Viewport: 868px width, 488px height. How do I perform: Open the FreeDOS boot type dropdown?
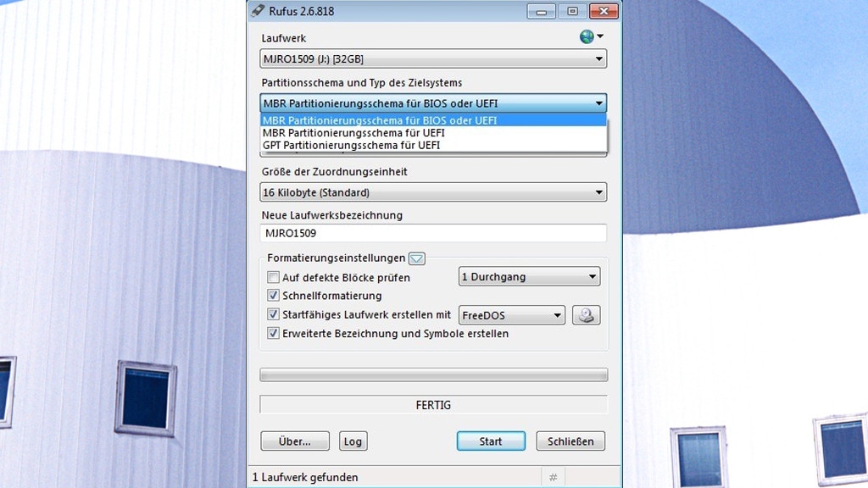pyautogui.click(x=511, y=315)
